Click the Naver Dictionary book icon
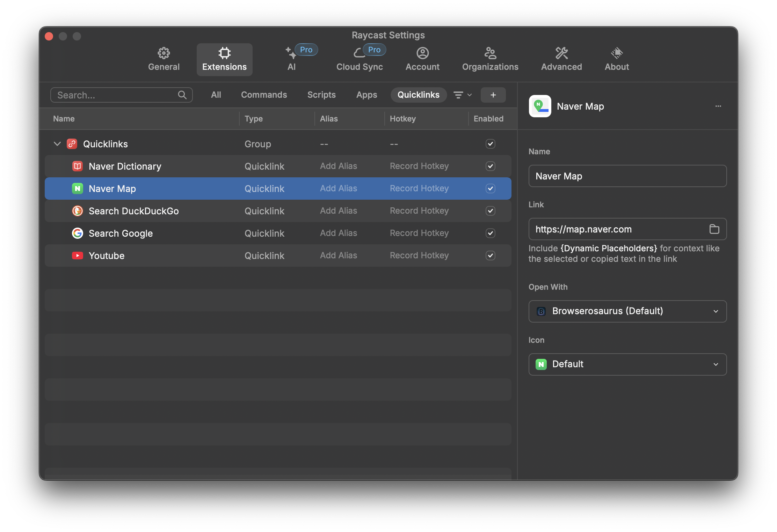Viewport: 777px width, 532px height. point(77,166)
